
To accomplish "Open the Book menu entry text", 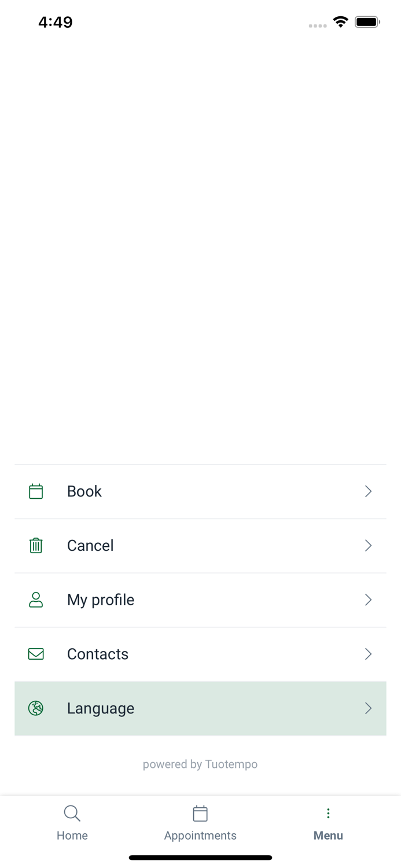I will [x=84, y=491].
